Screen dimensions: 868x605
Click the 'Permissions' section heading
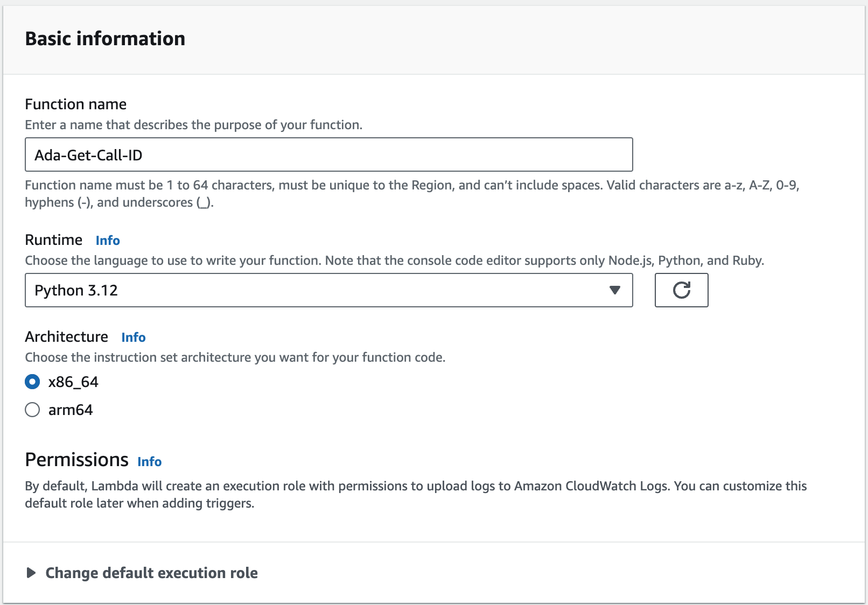(77, 460)
